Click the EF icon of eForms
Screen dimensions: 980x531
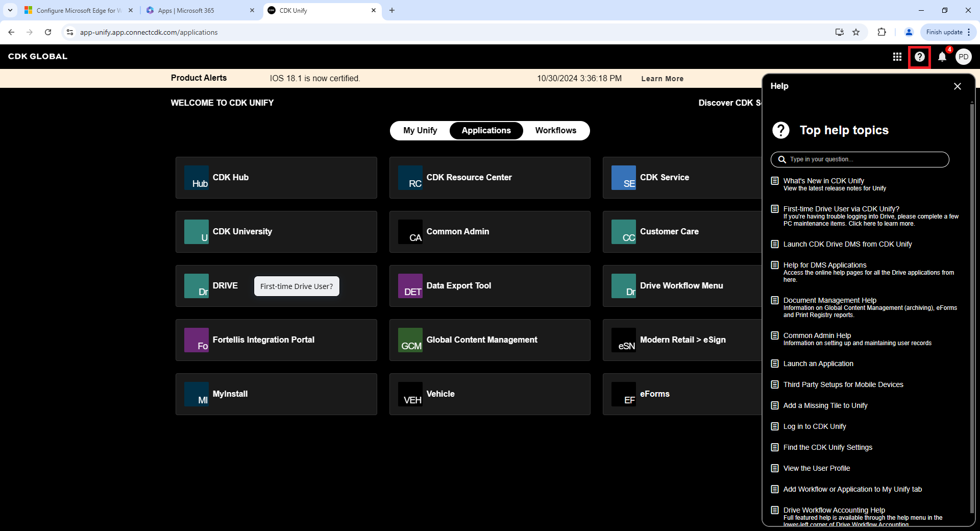[624, 394]
